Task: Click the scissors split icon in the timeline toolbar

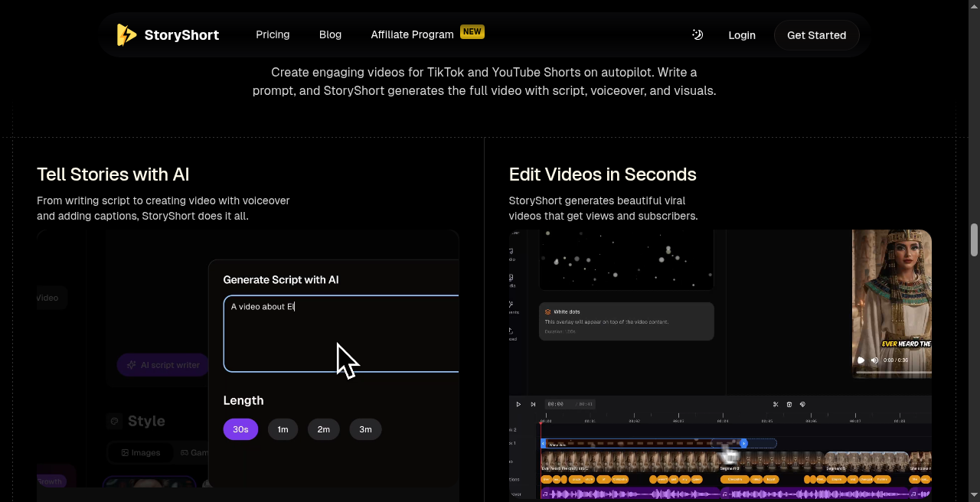Action: click(x=776, y=404)
